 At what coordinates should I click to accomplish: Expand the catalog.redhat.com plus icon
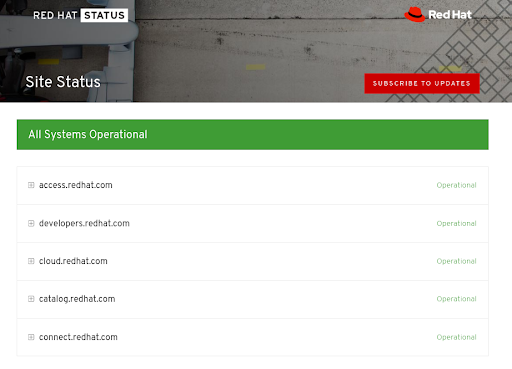(31, 299)
